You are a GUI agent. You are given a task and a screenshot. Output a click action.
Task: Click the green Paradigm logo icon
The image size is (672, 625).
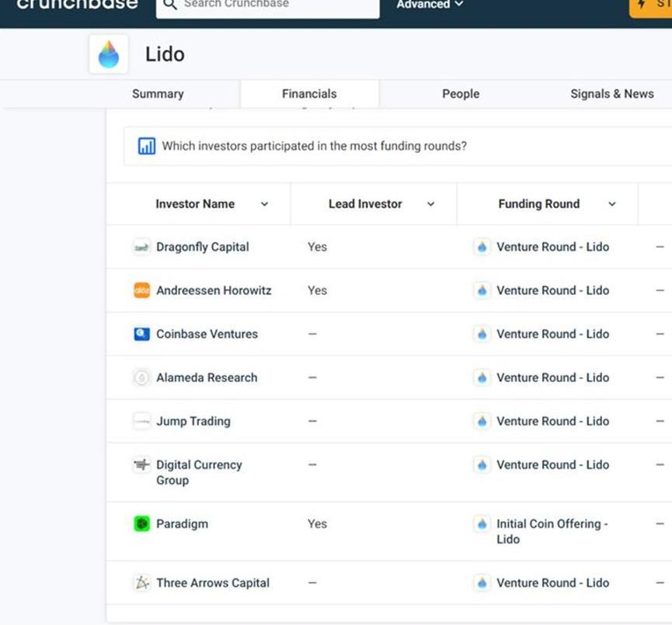point(142,524)
